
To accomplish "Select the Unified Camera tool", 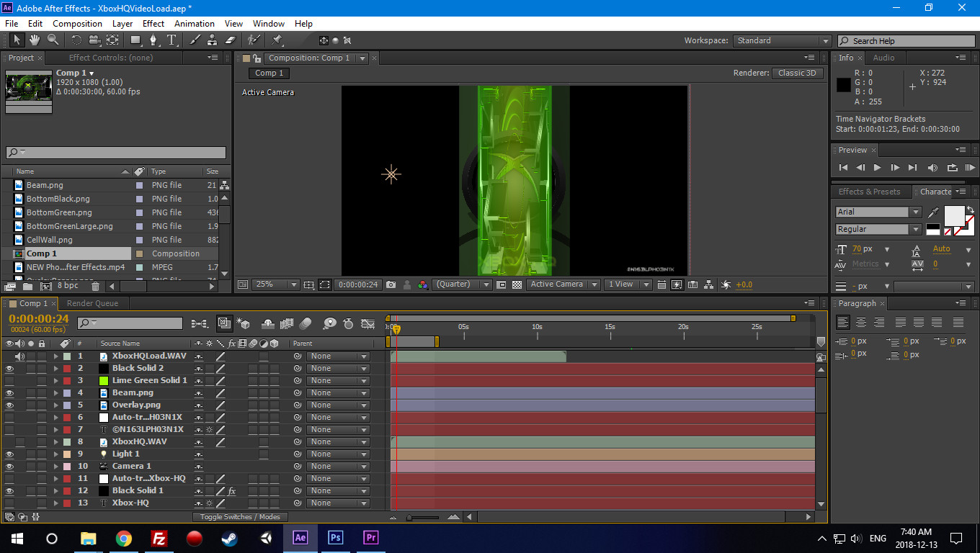I will click(x=94, y=40).
